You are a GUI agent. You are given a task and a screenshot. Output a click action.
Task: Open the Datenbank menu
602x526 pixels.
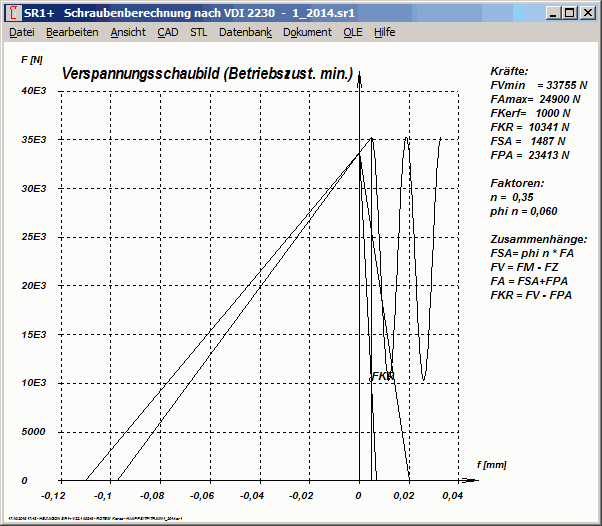click(x=245, y=32)
